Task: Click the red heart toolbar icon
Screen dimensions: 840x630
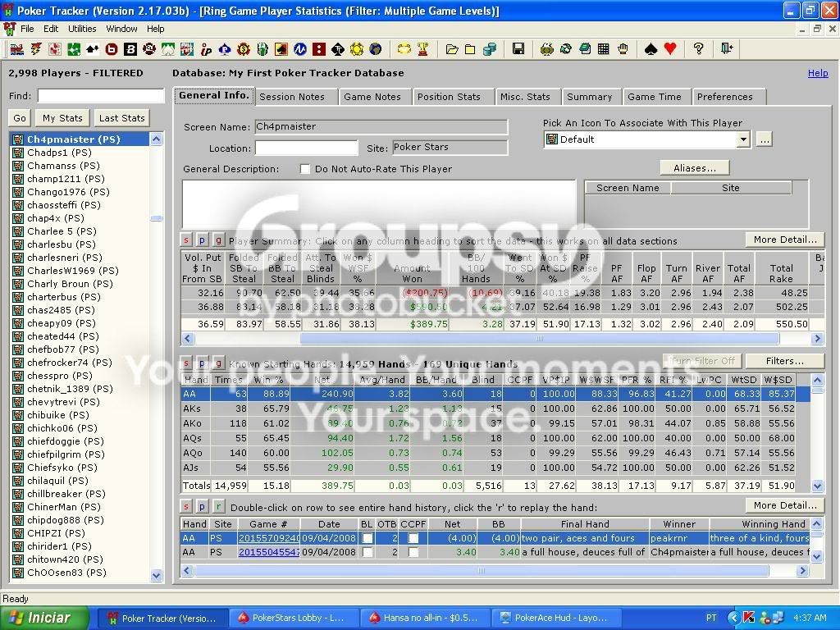Action: pos(669,49)
